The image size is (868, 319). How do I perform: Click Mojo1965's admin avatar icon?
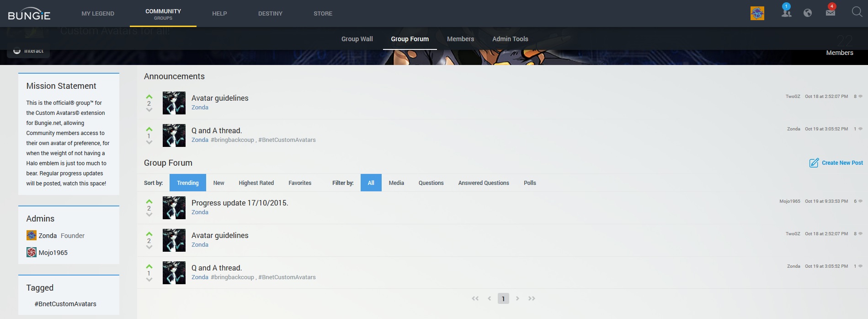point(32,252)
